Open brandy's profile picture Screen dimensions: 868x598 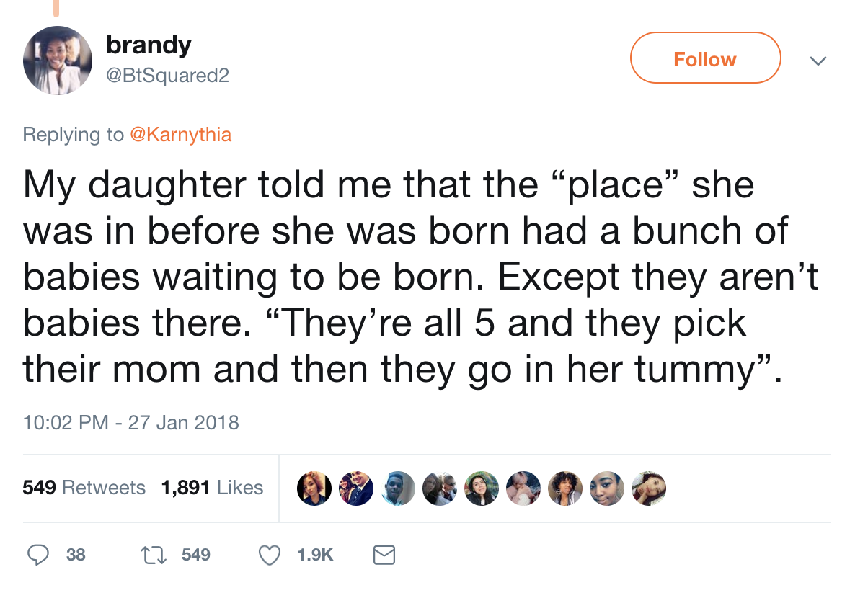click(x=58, y=61)
